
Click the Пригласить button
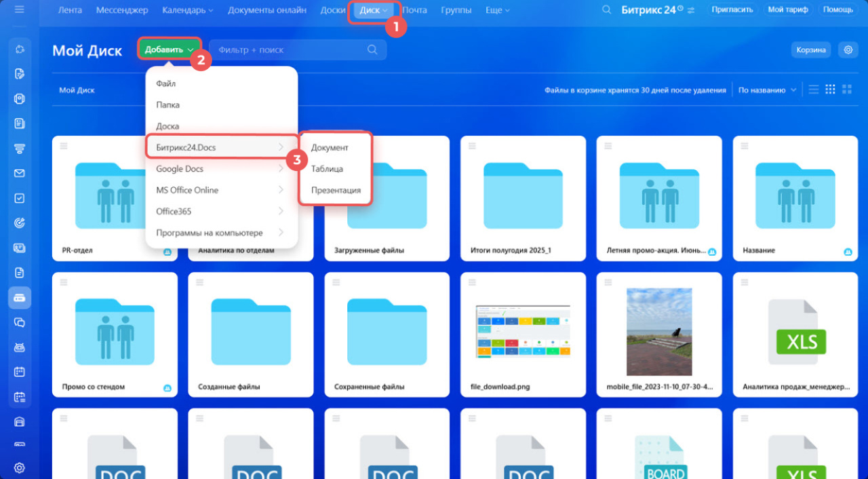coord(734,10)
